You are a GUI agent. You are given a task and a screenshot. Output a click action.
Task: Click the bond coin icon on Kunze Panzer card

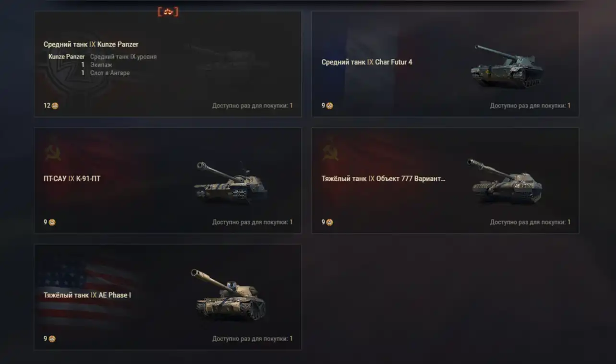(x=55, y=106)
